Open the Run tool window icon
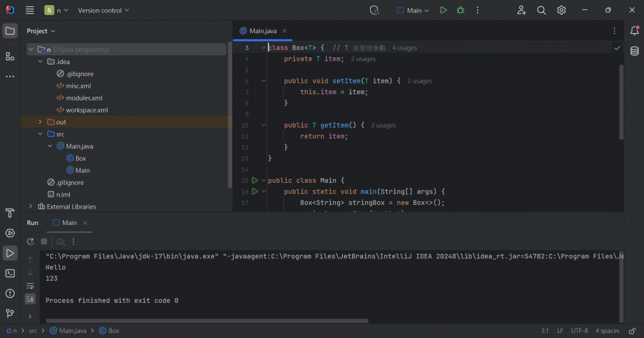Image resolution: width=644 pixels, height=338 pixels. 10,253
